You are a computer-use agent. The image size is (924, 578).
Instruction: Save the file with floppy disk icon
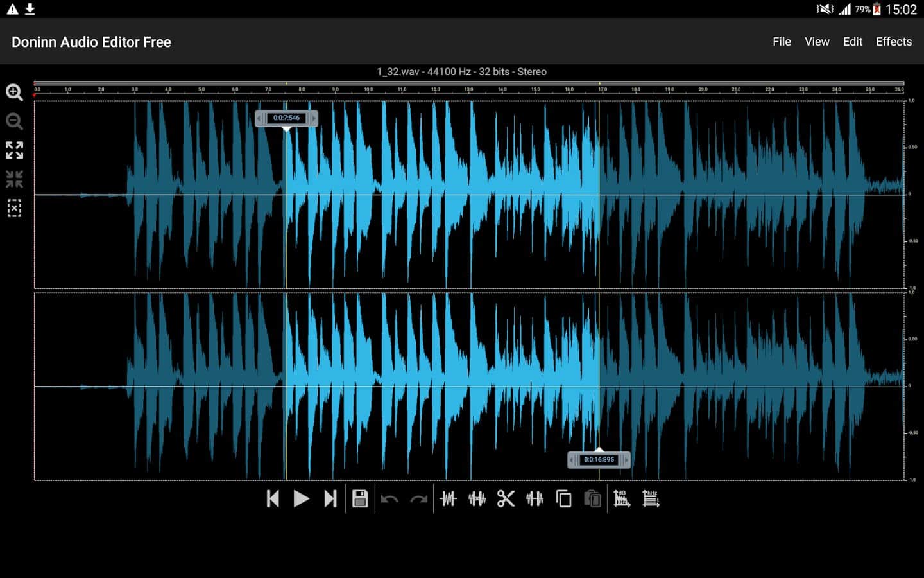coord(360,499)
